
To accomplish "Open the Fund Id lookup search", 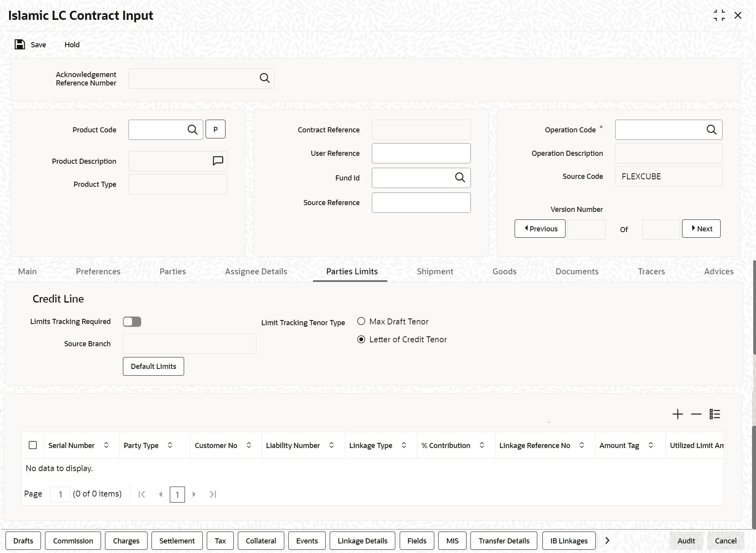I will 460,177.
